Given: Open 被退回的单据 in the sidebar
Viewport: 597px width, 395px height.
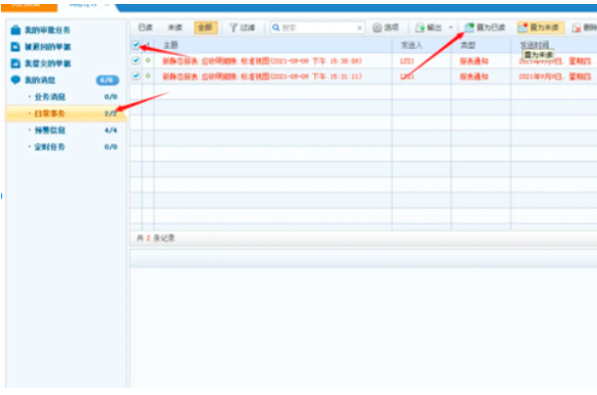Looking at the screenshot, I should (x=48, y=46).
